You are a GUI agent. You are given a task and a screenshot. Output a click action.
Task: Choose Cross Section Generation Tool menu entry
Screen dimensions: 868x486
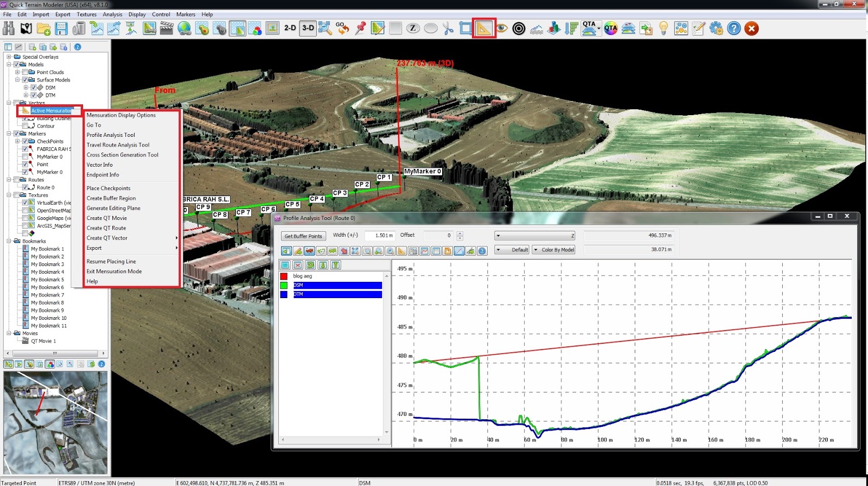tap(123, 155)
